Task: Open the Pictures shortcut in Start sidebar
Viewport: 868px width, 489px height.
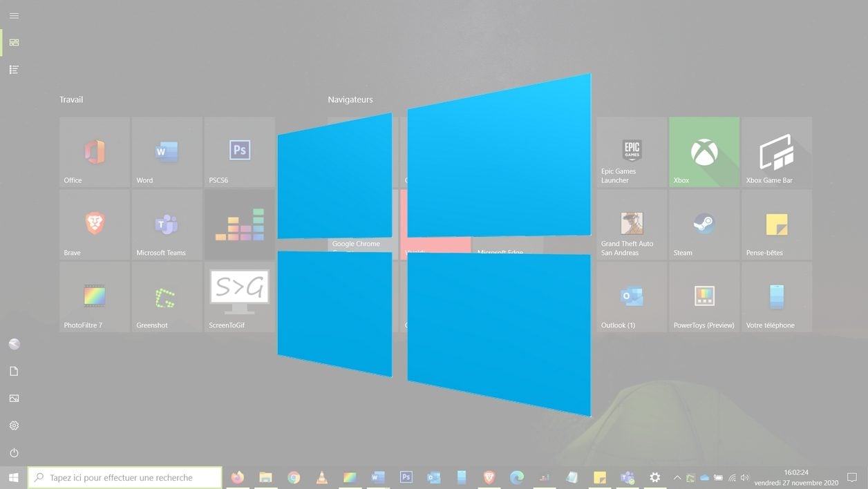Action: (14, 399)
